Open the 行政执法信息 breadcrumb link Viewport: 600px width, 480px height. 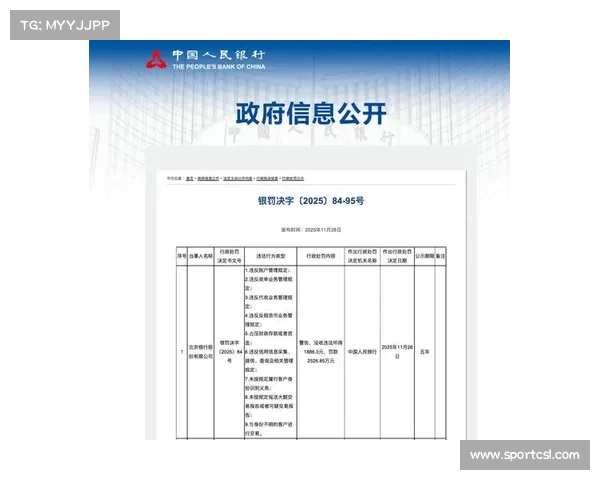267,178
